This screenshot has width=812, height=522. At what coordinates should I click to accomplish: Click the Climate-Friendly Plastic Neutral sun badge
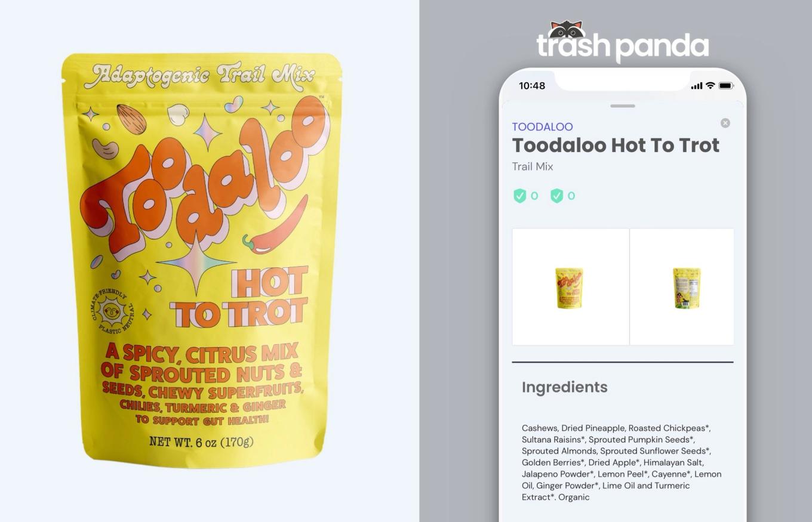pos(113,311)
